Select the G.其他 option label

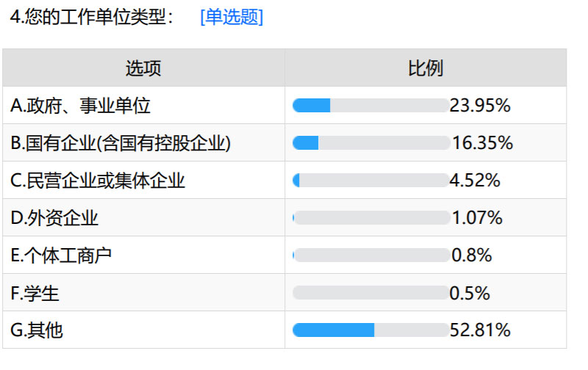click(x=37, y=330)
